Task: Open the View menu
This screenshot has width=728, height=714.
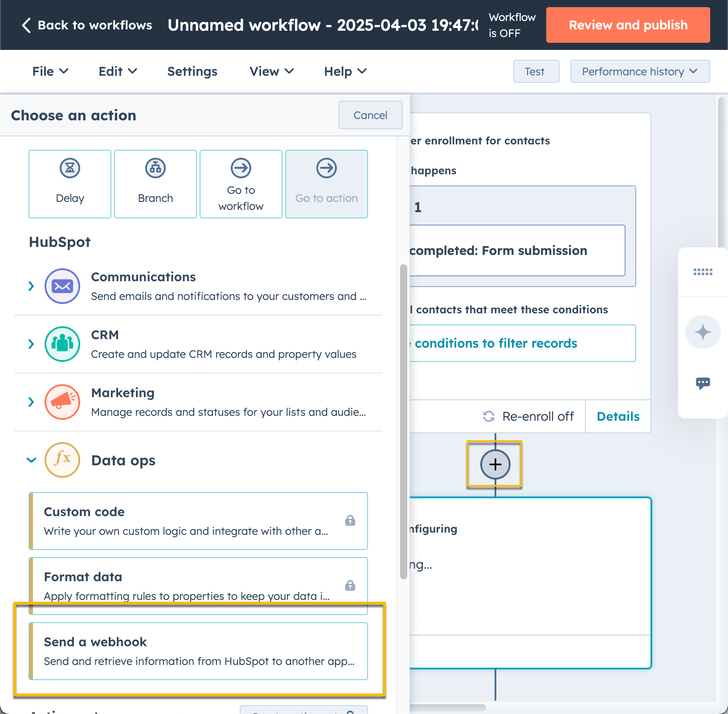Action: click(272, 71)
